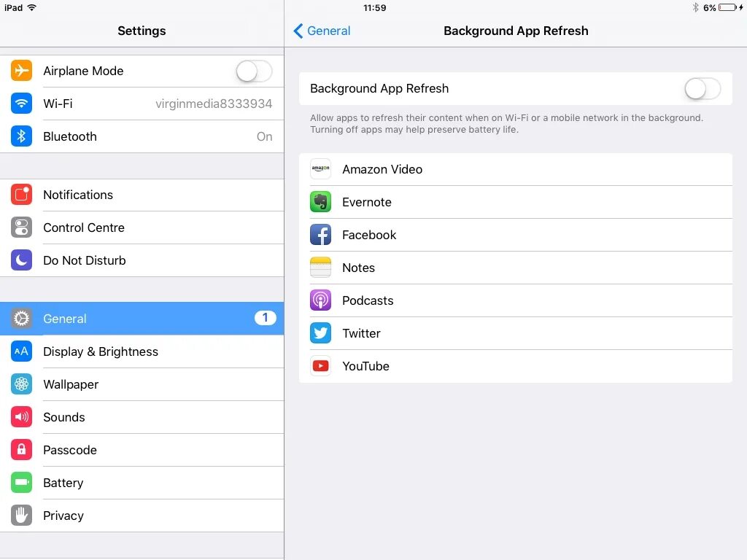
Task: Tap the Notifications red icon
Action: click(x=21, y=195)
